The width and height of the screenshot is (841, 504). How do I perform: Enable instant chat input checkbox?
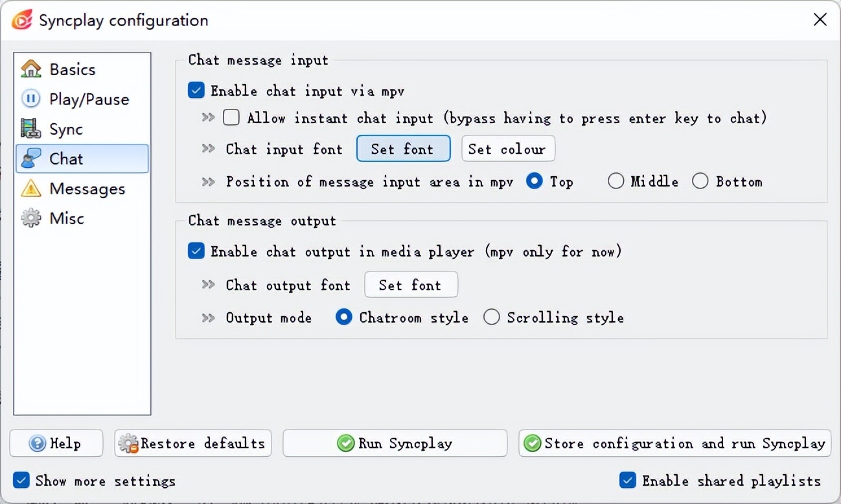coord(231,117)
